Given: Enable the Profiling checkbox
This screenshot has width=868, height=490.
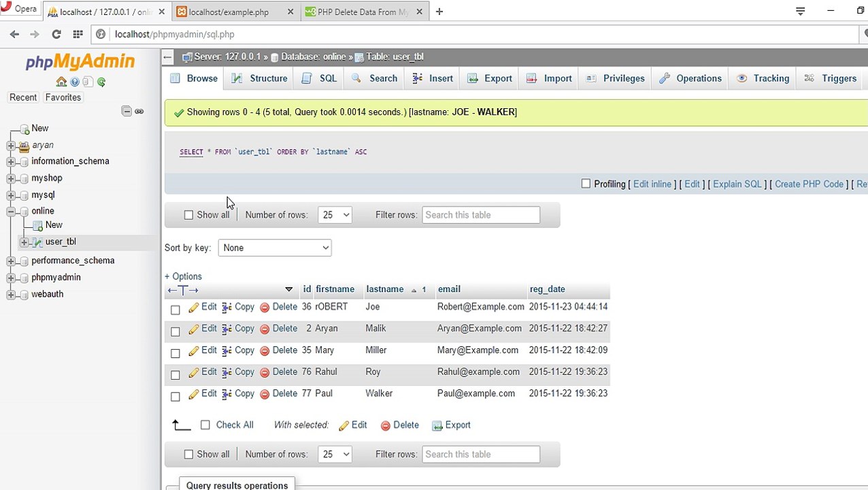Looking at the screenshot, I should tap(586, 184).
